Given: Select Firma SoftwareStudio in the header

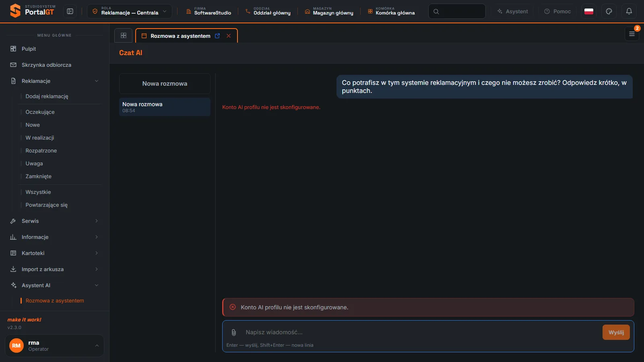Looking at the screenshot, I should tap(208, 11).
